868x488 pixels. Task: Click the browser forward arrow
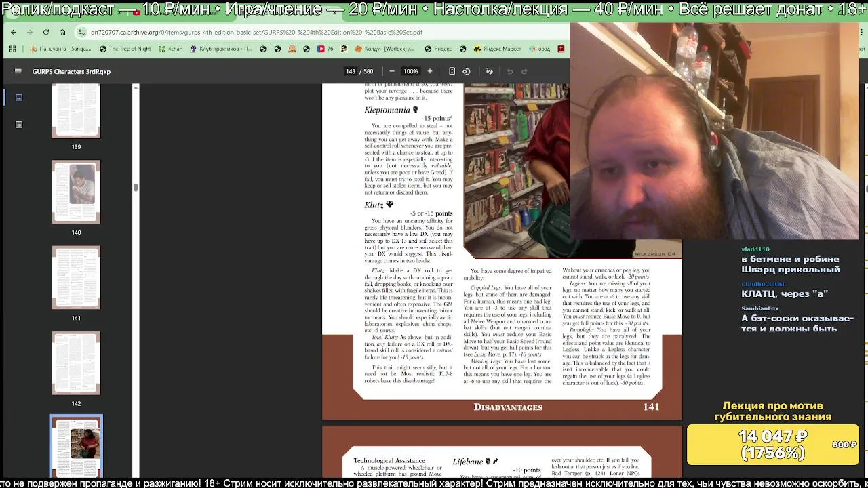[x=30, y=32]
